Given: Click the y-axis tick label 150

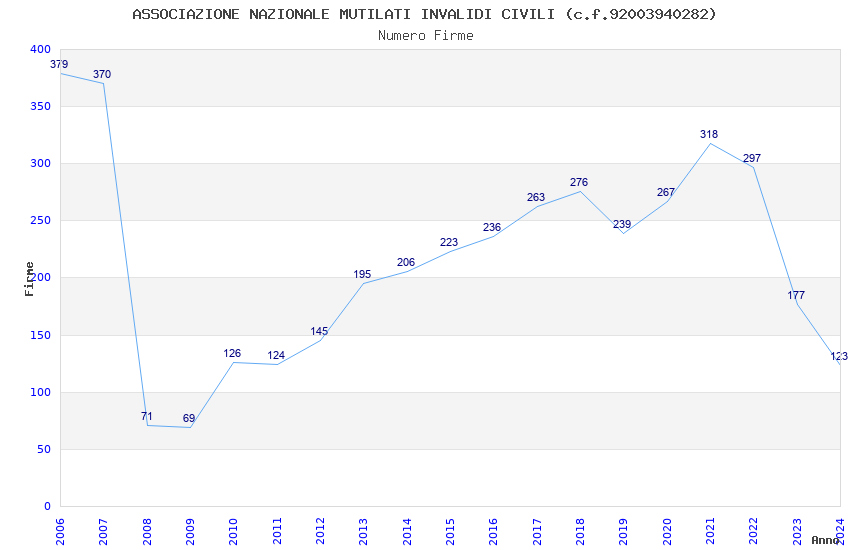Looking at the screenshot, I should [41, 335].
